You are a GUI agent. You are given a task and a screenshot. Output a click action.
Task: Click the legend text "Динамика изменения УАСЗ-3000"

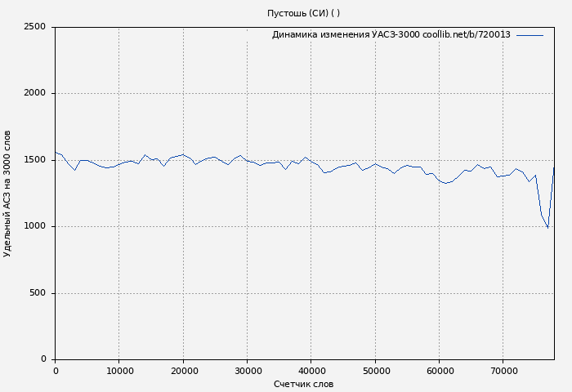point(346,35)
